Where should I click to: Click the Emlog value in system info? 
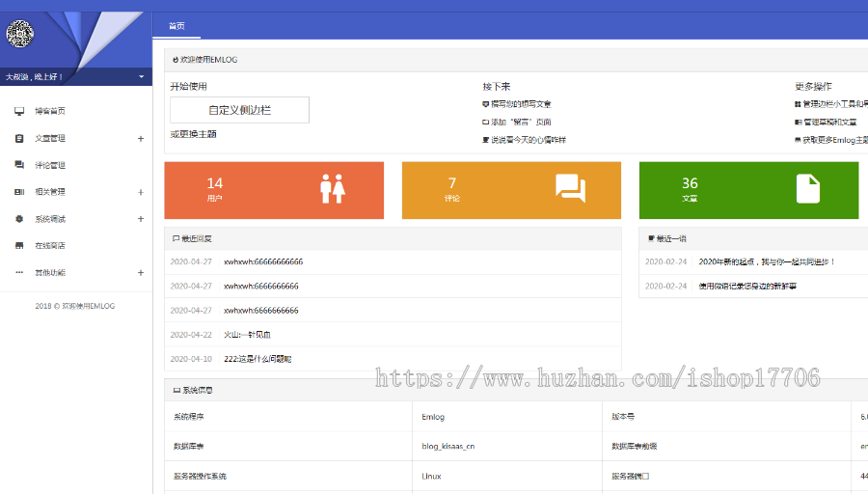(433, 417)
